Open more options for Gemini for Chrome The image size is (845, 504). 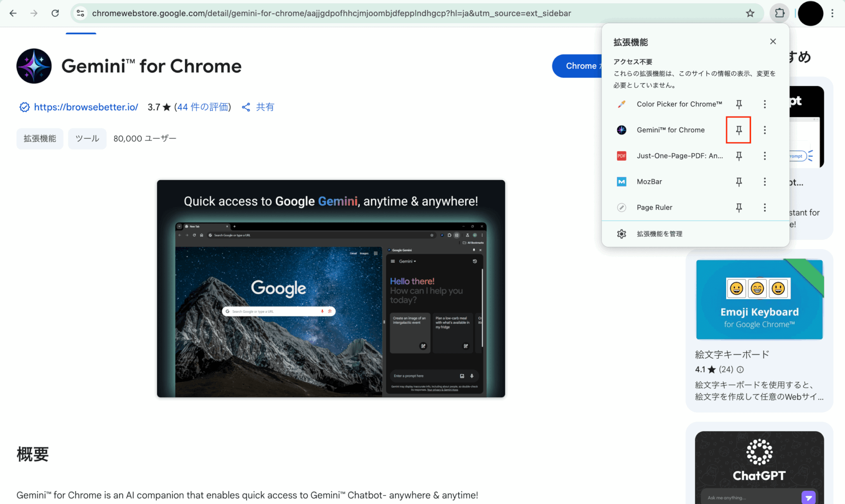[x=765, y=130]
